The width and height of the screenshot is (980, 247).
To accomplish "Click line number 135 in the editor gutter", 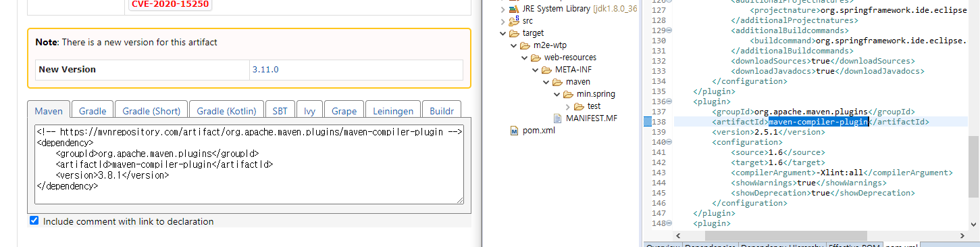I will click(x=659, y=91).
